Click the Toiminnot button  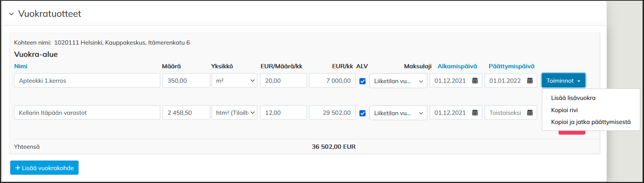pyautogui.click(x=563, y=81)
